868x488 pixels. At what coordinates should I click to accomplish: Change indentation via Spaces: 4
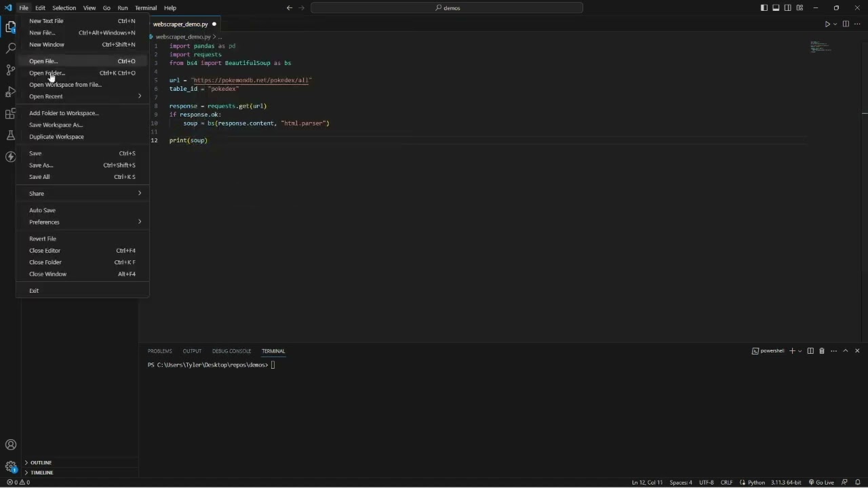point(681,483)
